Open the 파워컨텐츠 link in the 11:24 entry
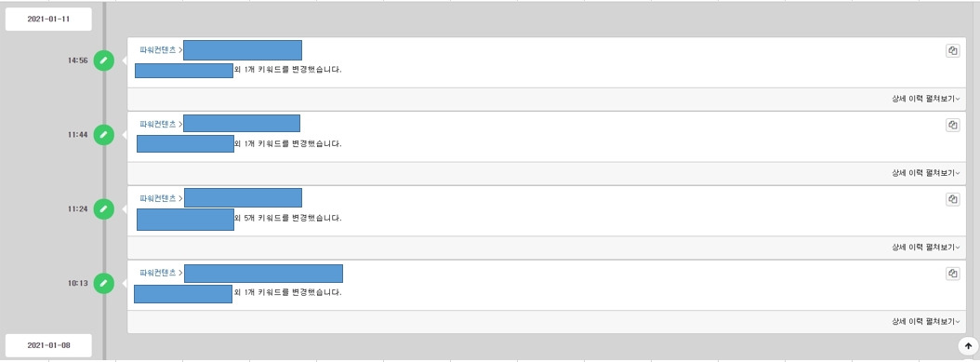The width and height of the screenshot is (980, 362). pyautogui.click(x=157, y=198)
